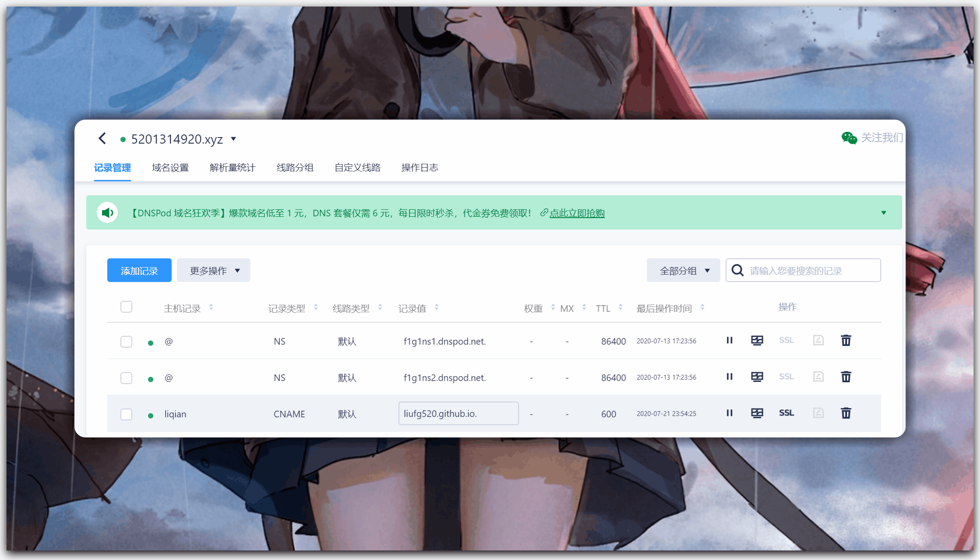
Task: Open monitoring icon for liqian row
Action: point(757,413)
